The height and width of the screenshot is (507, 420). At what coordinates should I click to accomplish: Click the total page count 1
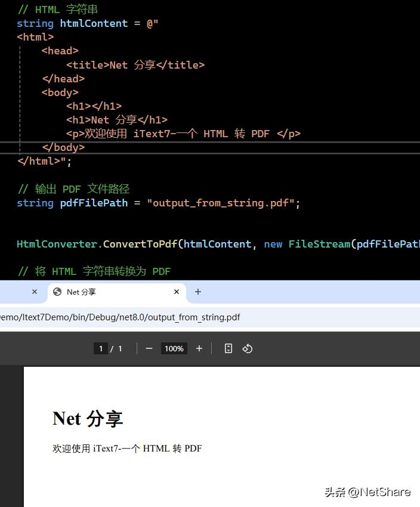(x=120, y=348)
